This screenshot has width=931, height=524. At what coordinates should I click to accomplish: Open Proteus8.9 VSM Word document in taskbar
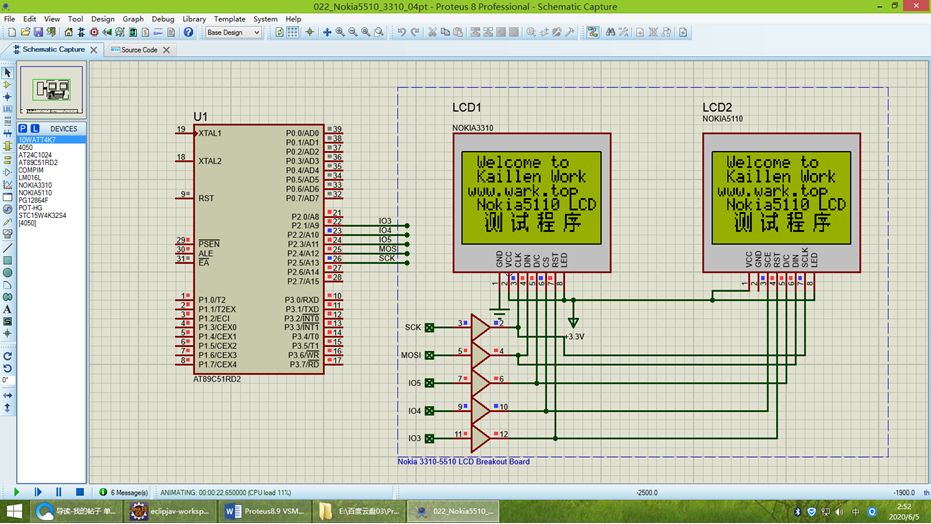[x=265, y=511]
